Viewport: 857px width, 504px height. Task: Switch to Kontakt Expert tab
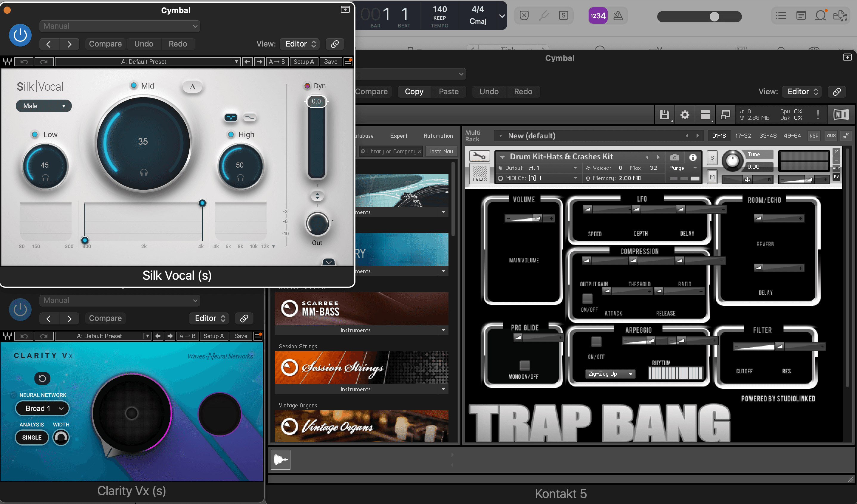[x=399, y=136]
